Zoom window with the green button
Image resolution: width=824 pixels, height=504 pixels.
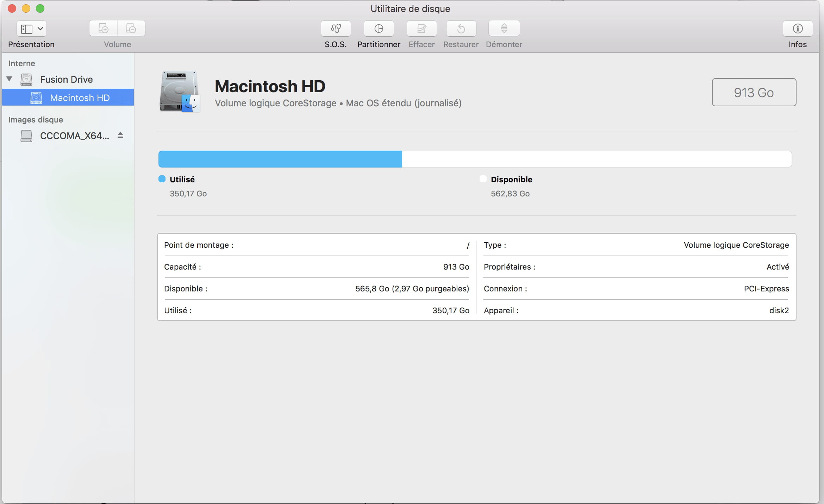40,8
